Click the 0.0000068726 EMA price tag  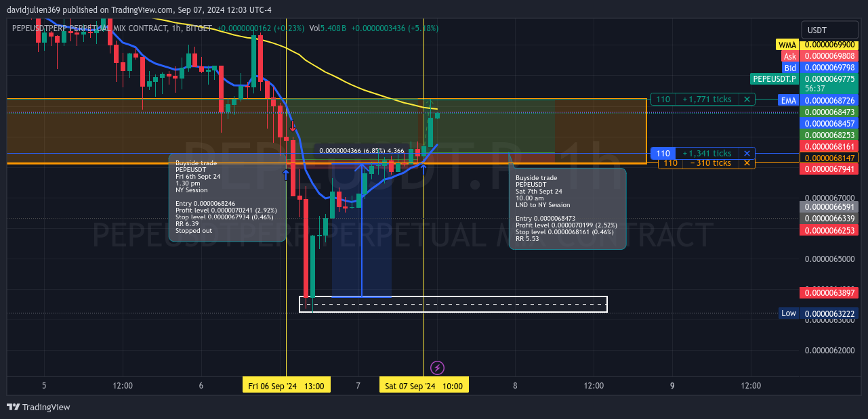click(x=830, y=100)
